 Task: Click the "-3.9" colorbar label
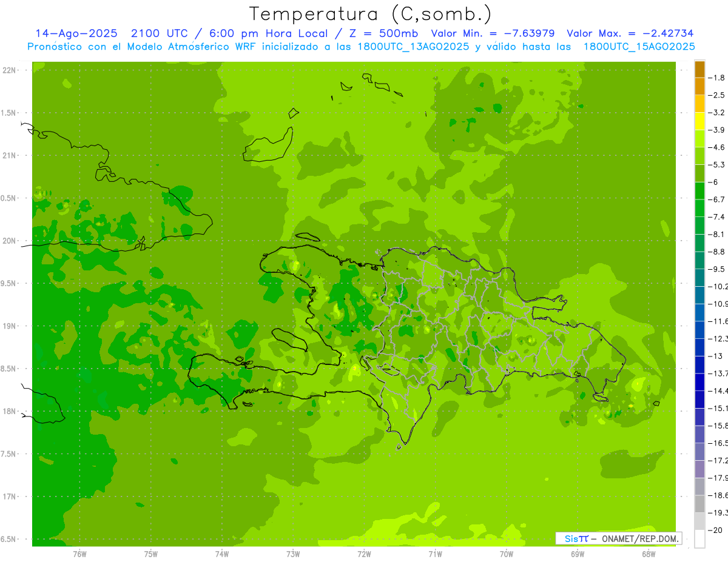pos(717,130)
